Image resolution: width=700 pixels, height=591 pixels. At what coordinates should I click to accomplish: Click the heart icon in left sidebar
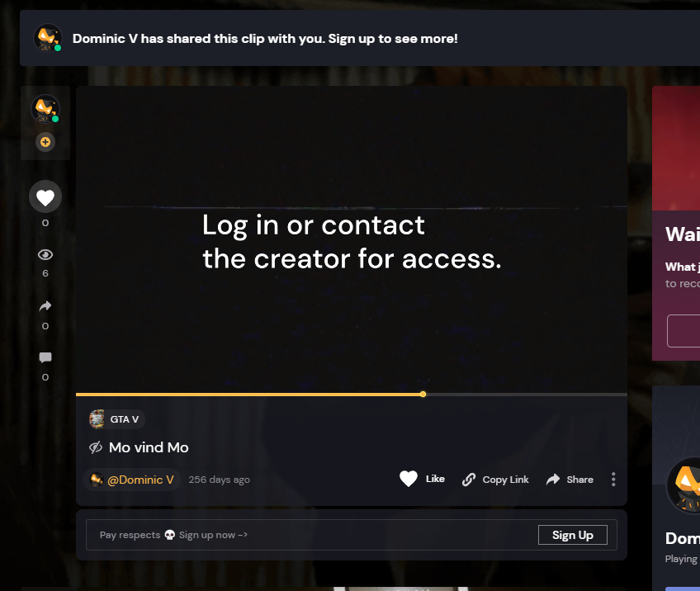(x=45, y=196)
